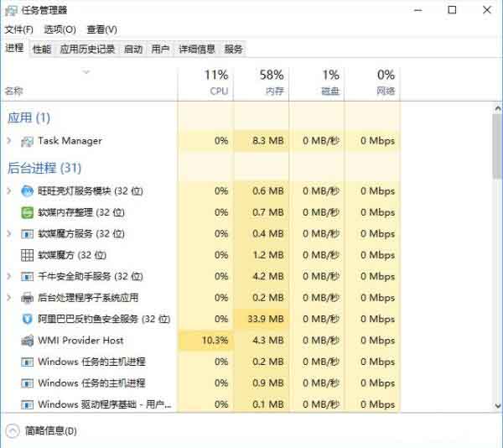Click the 8.3 MB memory value
The image size is (503, 448).
click(x=268, y=141)
